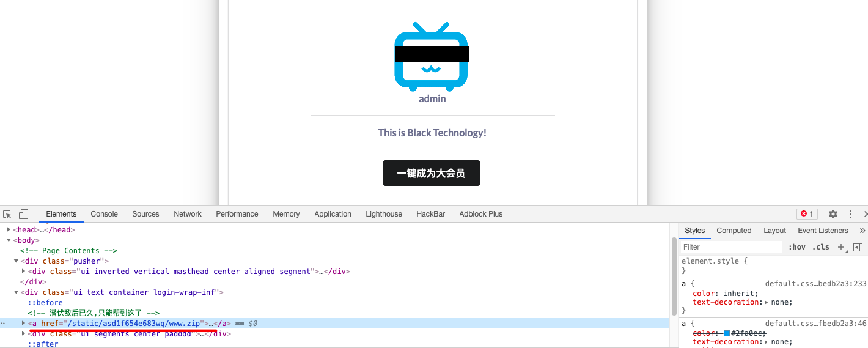Expand the head element node
The width and height of the screenshot is (868, 348).
(9, 230)
